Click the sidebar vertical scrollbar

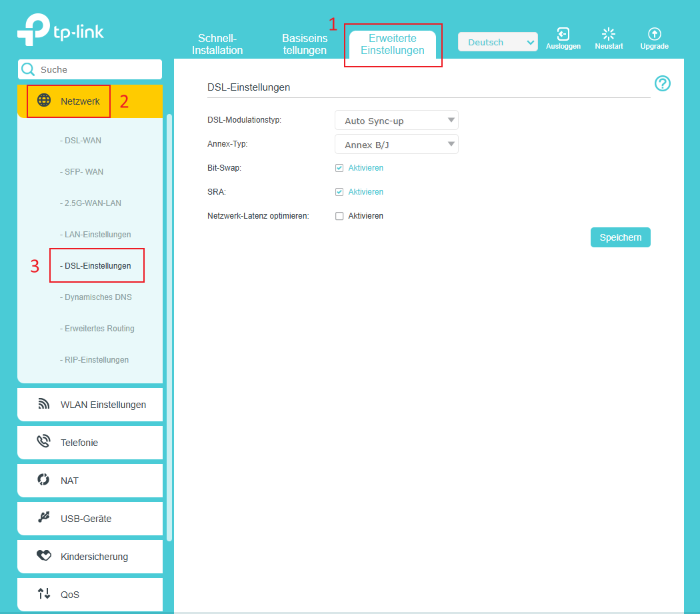pyautogui.click(x=169, y=327)
